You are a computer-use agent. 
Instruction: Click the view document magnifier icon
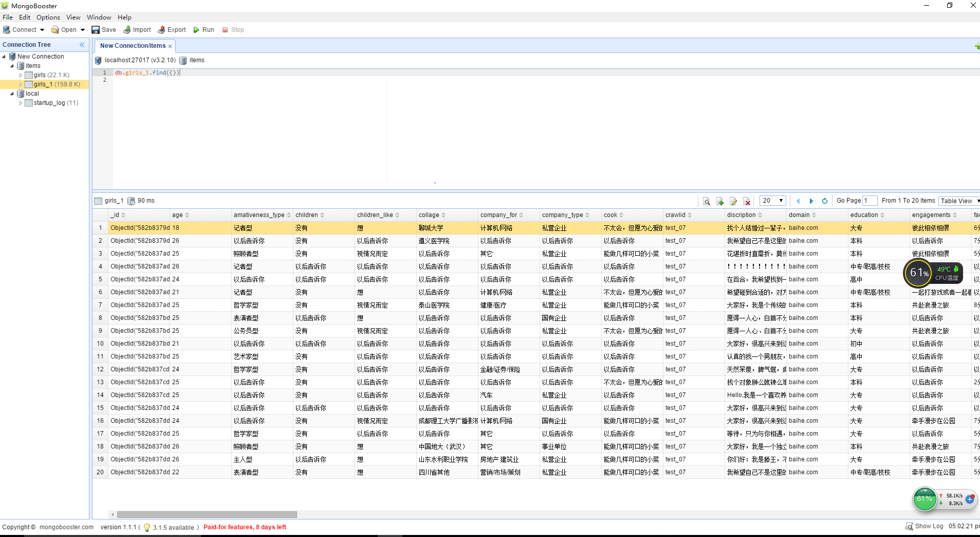707,201
